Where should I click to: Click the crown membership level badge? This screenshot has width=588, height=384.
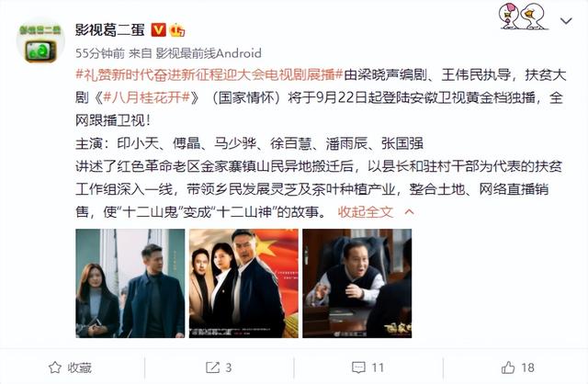coord(177,30)
